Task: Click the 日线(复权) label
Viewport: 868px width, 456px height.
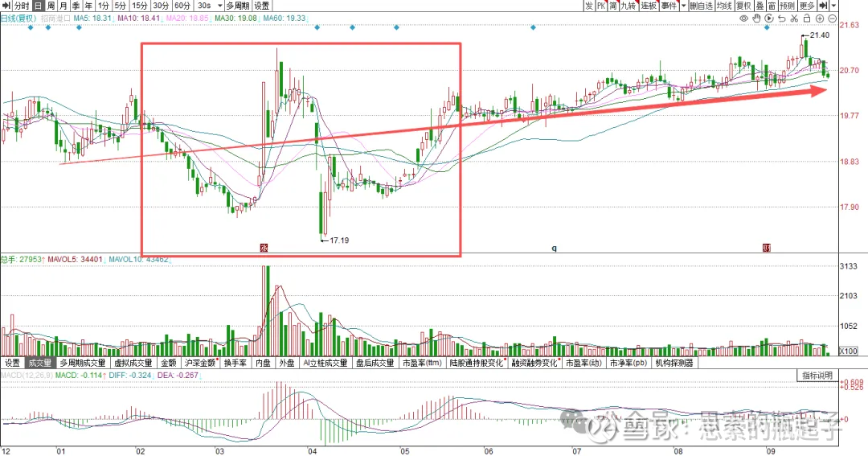Action: (18, 18)
